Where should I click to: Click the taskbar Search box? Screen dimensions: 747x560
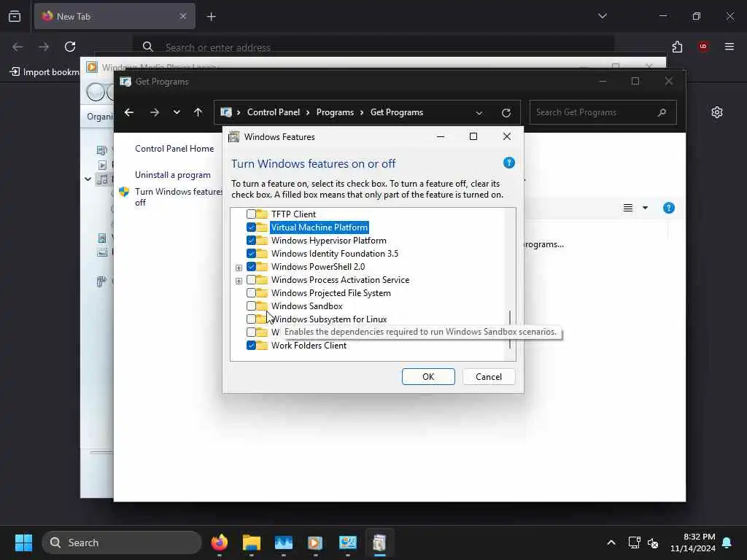[x=122, y=542]
